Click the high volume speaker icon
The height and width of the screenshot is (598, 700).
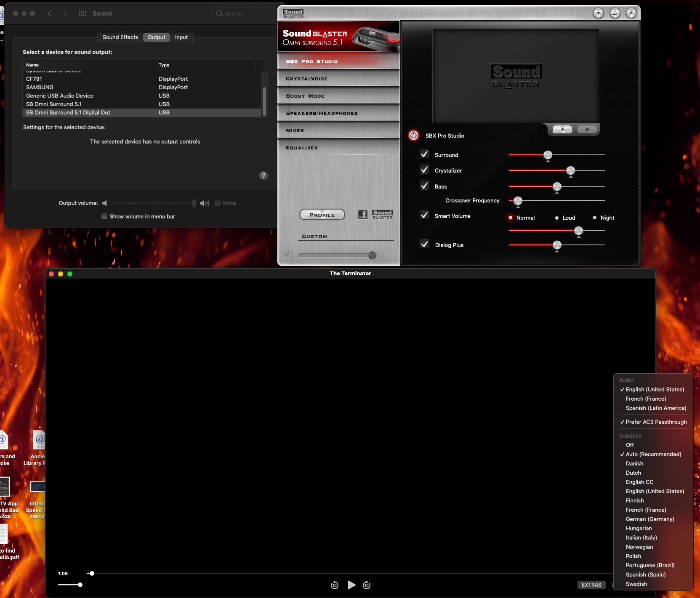click(205, 203)
